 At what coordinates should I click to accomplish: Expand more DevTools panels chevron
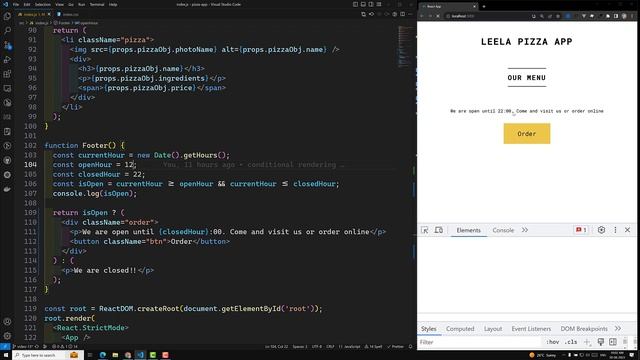click(x=525, y=230)
